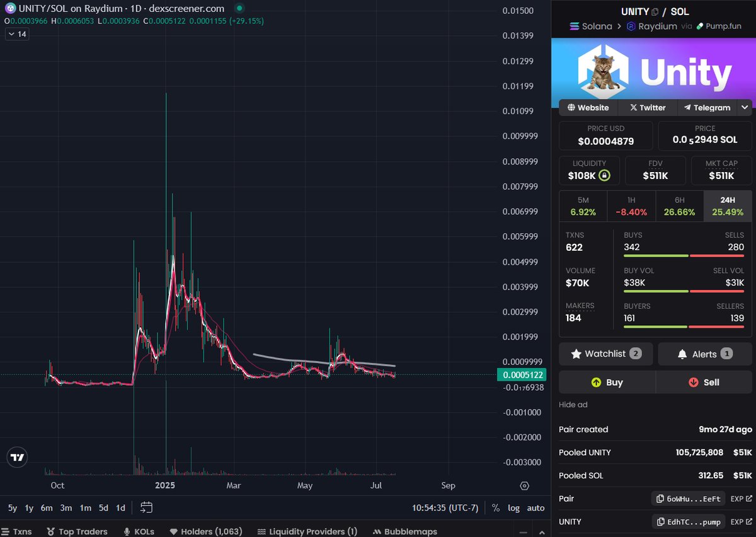Set chart range to 5d

click(103, 508)
